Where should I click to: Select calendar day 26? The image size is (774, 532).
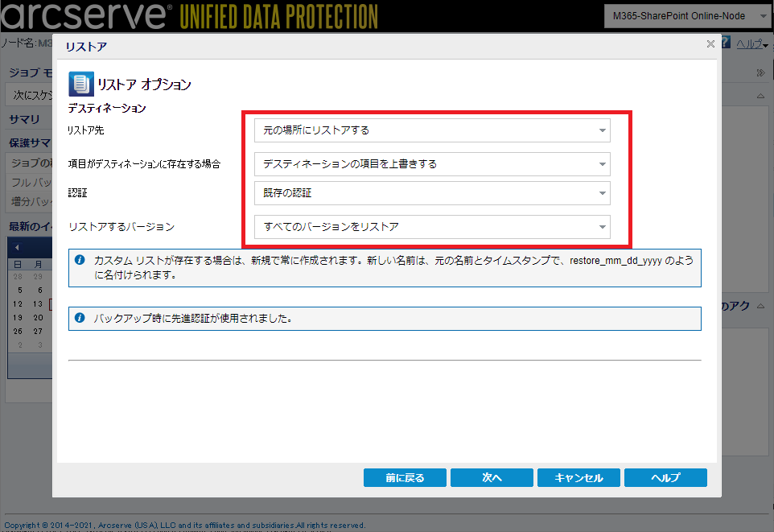(18, 332)
